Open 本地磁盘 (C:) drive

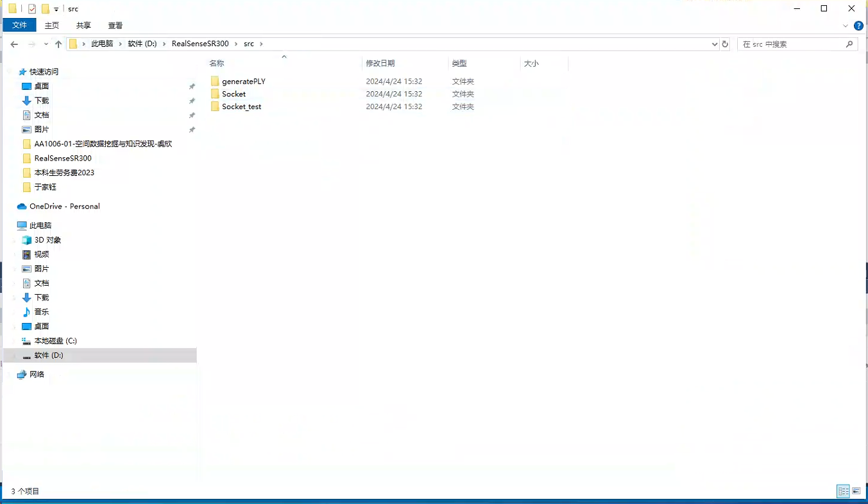click(55, 341)
